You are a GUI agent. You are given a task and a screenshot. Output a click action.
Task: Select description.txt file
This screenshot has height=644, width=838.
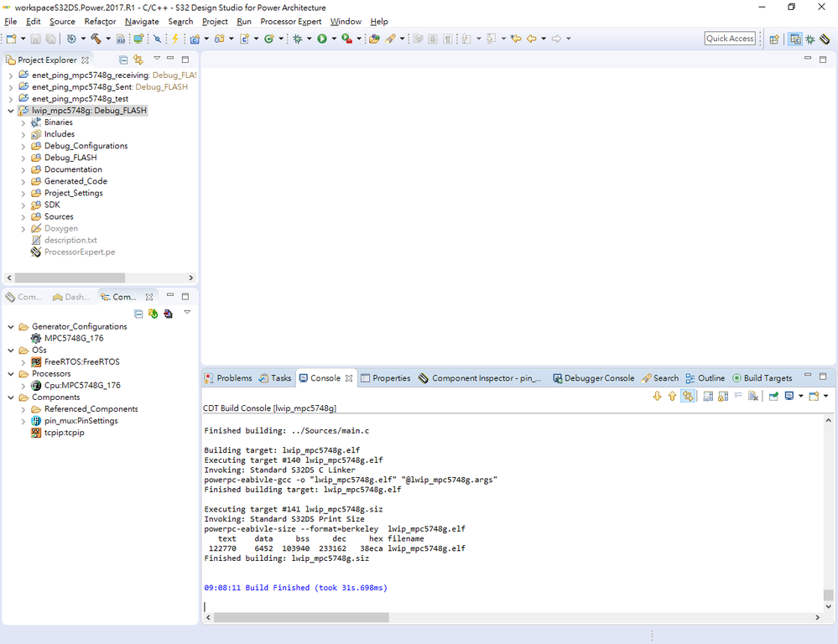64,241
